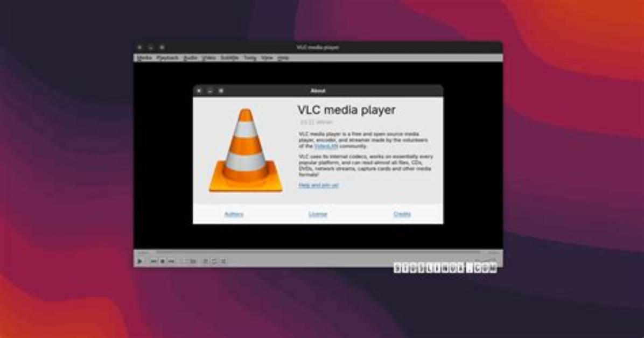Toggle the loop mode icon
This screenshot has width=644, height=338.
pyautogui.click(x=214, y=261)
